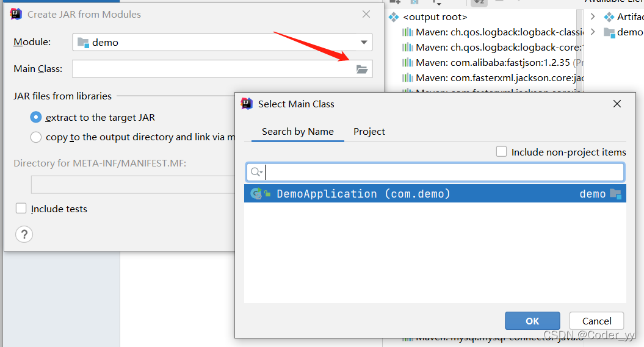Select Maven logback-core library entry
Viewport: 644px width, 347px height.
[499, 47]
